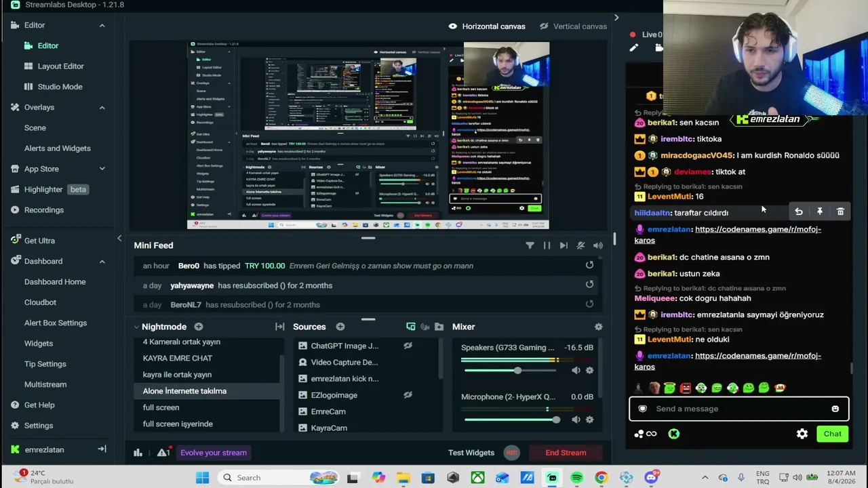Collapse the Dashboard section

pos(102,261)
